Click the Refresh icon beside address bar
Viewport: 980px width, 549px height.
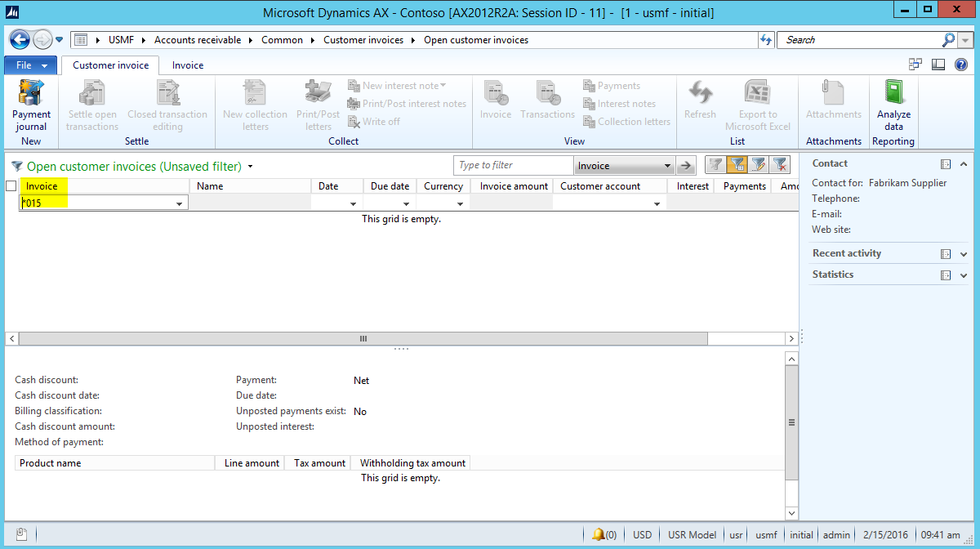click(x=765, y=39)
